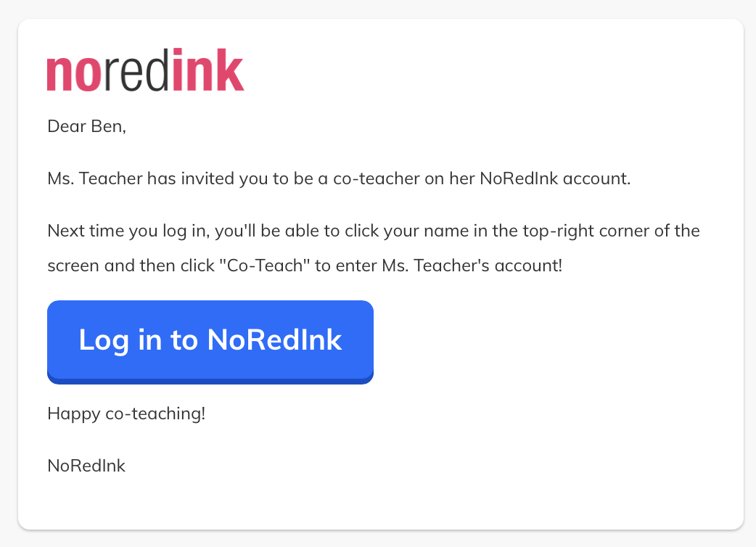Click the pink 'ink' letters in logo
Image resolution: width=756 pixels, height=547 pixels.
pos(208,70)
